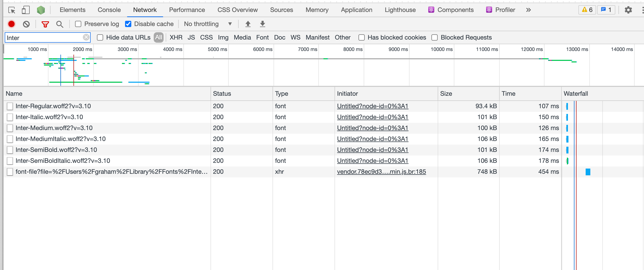Switch to the Elements tab
This screenshot has height=270, width=644.
click(x=72, y=10)
